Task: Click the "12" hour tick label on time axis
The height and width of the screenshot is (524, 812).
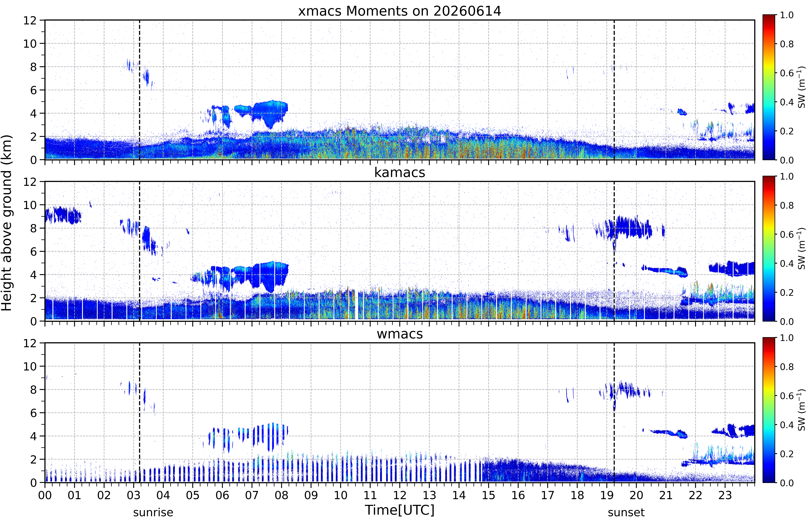Action: coord(400,495)
